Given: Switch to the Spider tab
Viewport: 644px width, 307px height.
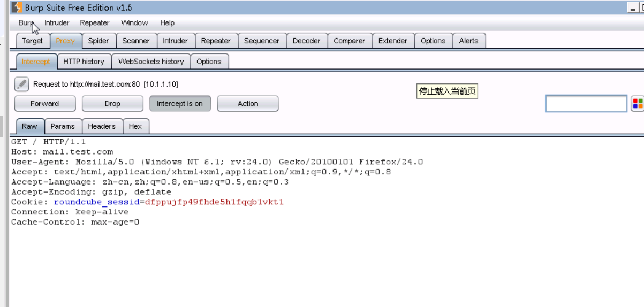Looking at the screenshot, I should click(x=99, y=41).
